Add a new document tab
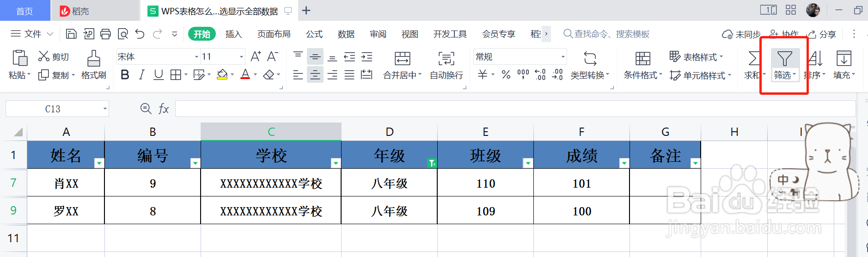This screenshot has width=868, height=257. 306,11
